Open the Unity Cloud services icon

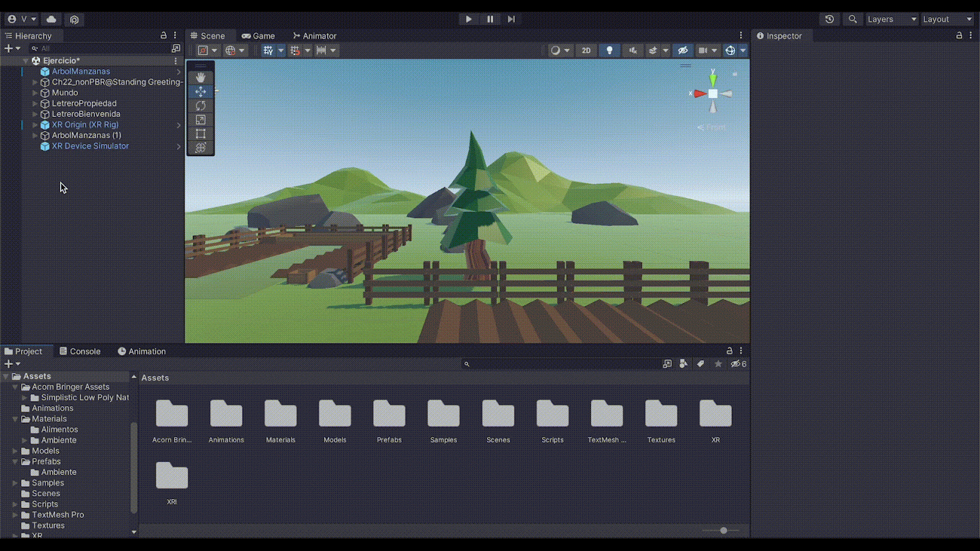(x=51, y=19)
